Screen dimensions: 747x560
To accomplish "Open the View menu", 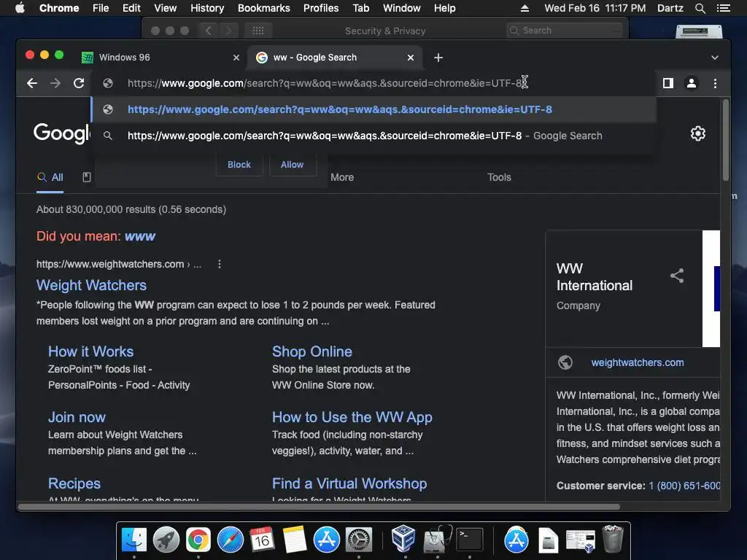I will [166, 8].
